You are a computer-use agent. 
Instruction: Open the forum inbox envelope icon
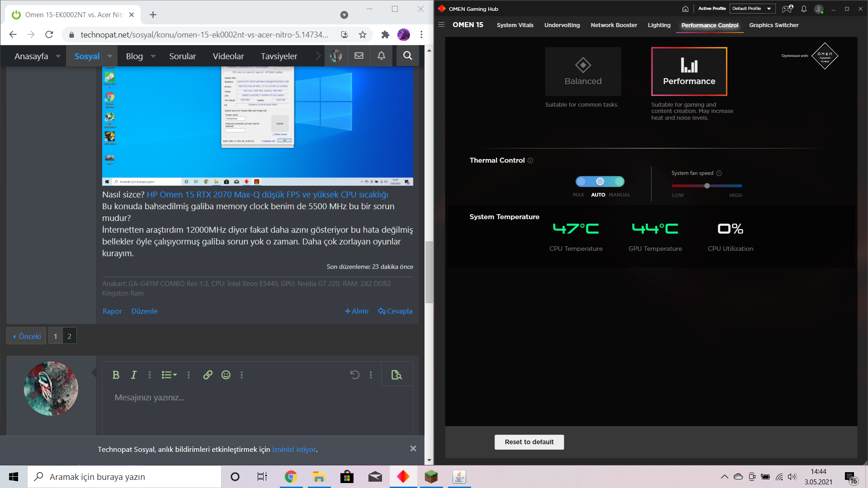359,56
